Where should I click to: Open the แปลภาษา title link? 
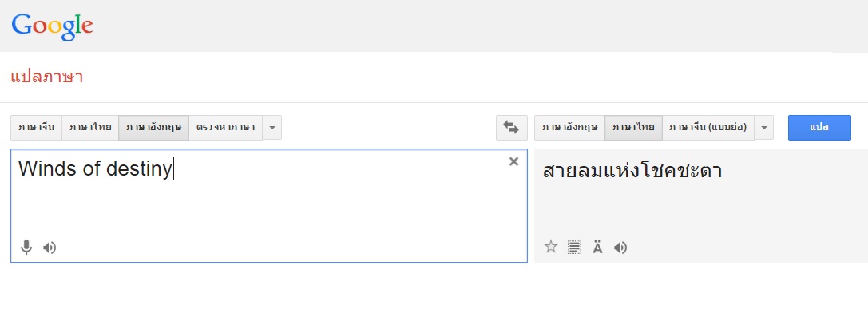coord(47,77)
